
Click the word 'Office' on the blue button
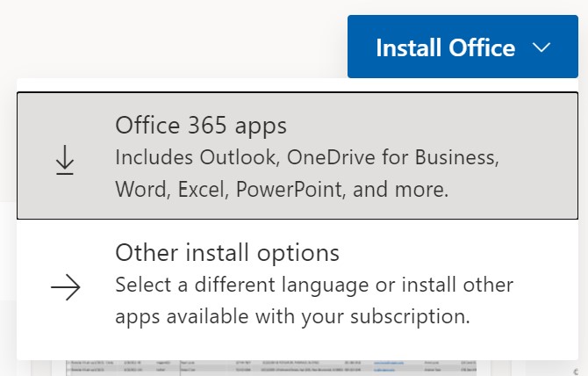[480, 47]
